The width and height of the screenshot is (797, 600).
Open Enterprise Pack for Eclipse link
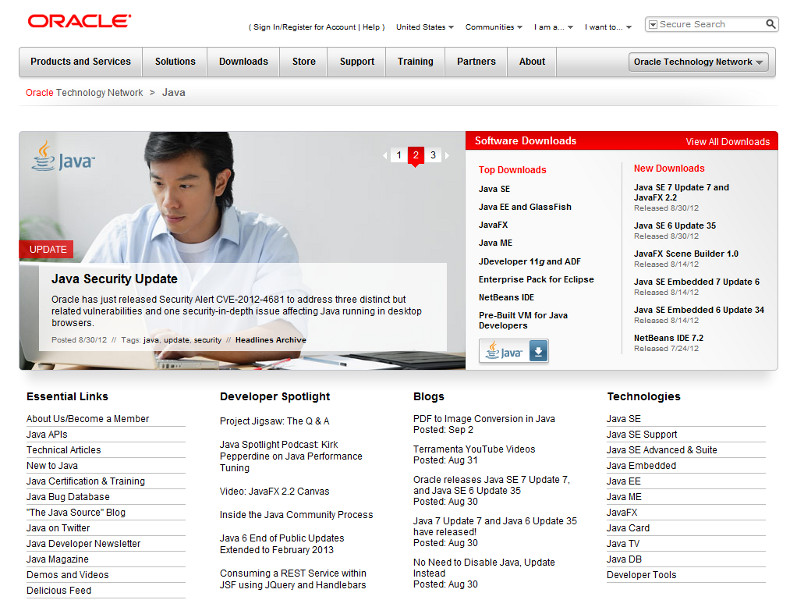pyautogui.click(x=536, y=279)
